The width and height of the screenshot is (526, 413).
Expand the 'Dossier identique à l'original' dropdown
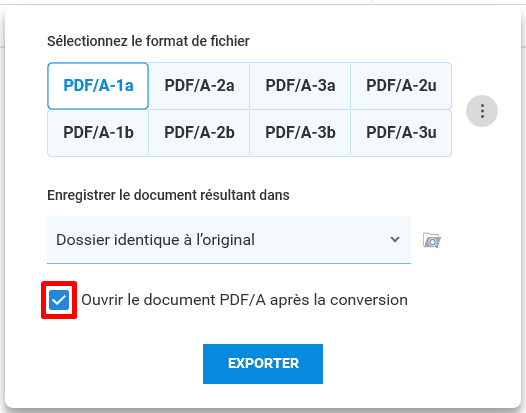tap(229, 240)
